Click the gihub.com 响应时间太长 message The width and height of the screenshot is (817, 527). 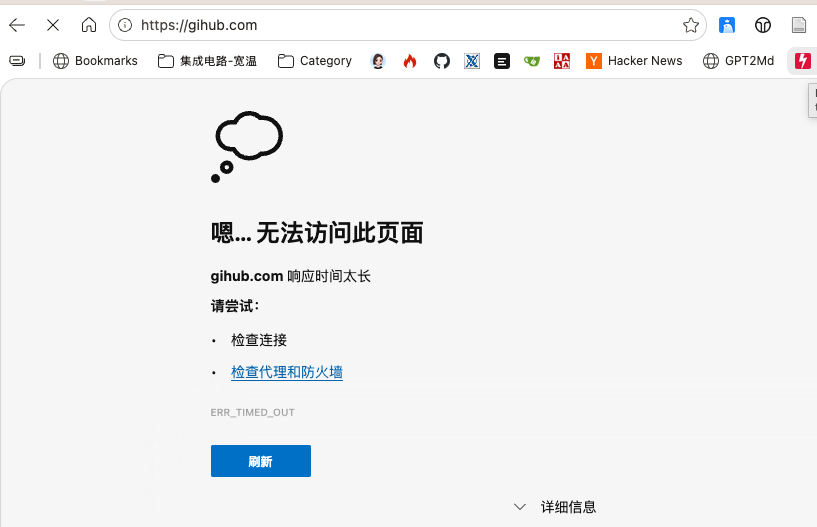point(290,276)
